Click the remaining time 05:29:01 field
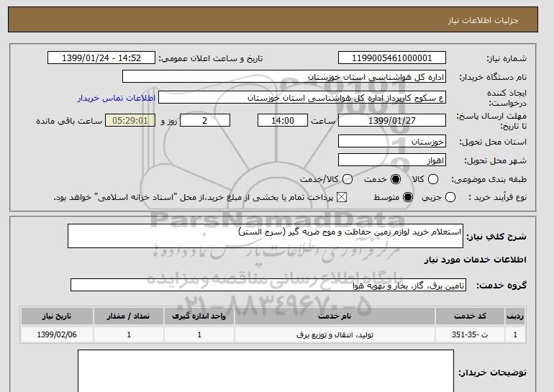This screenshot has width=554, height=392. coord(130,120)
